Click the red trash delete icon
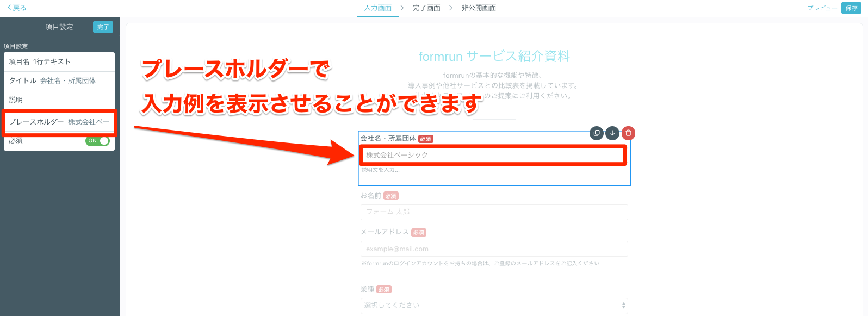This screenshot has width=868, height=316. (628, 133)
